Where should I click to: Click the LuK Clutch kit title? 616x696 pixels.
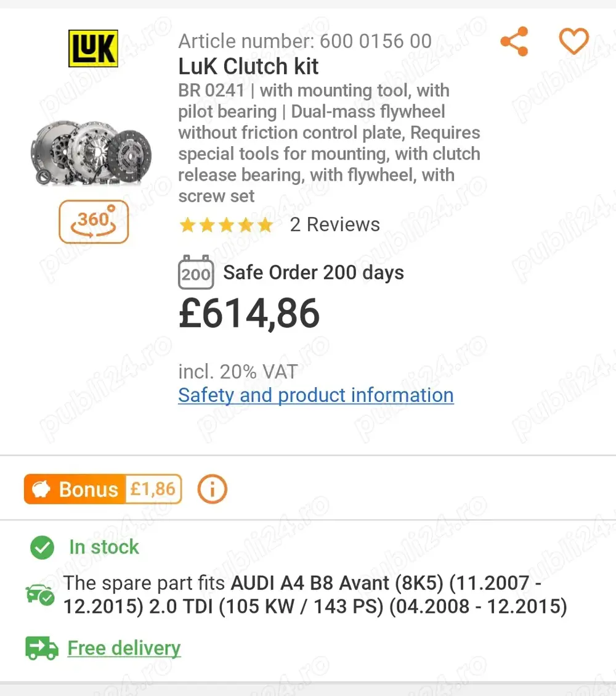[x=248, y=66]
